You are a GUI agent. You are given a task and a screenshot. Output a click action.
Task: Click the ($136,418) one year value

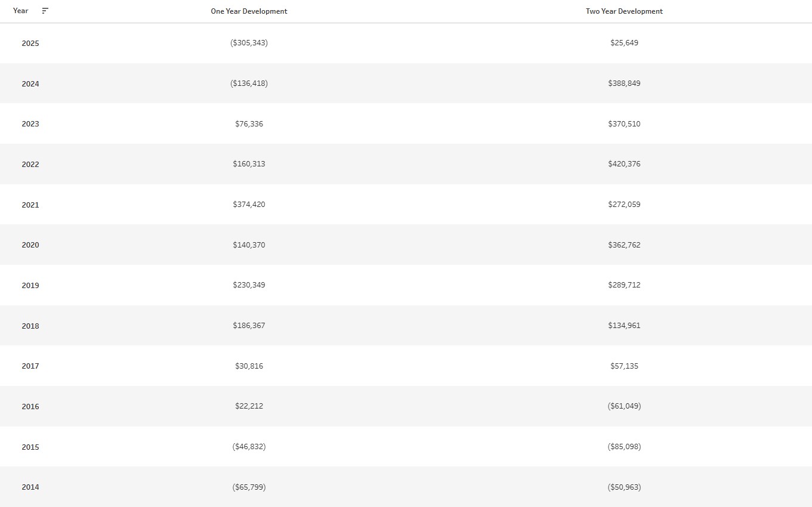point(249,84)
